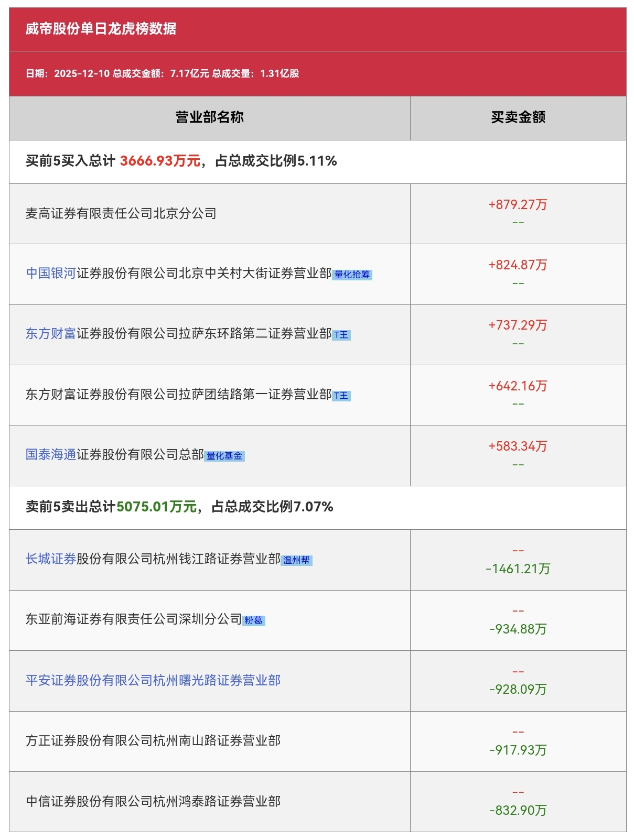Select the +583.34万 amount
634x840 pixels.
tap(518, 446)
